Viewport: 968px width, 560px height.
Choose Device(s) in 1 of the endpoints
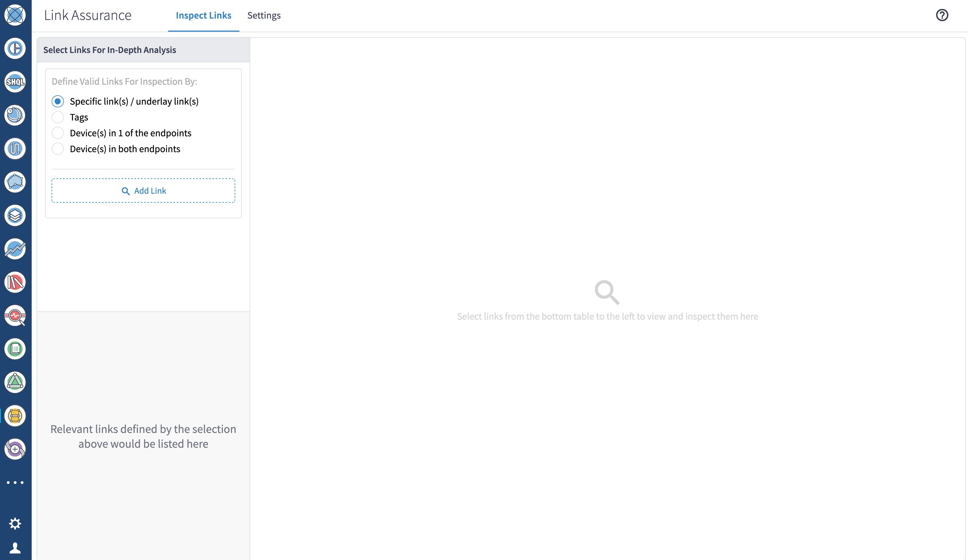click(58, 133)
